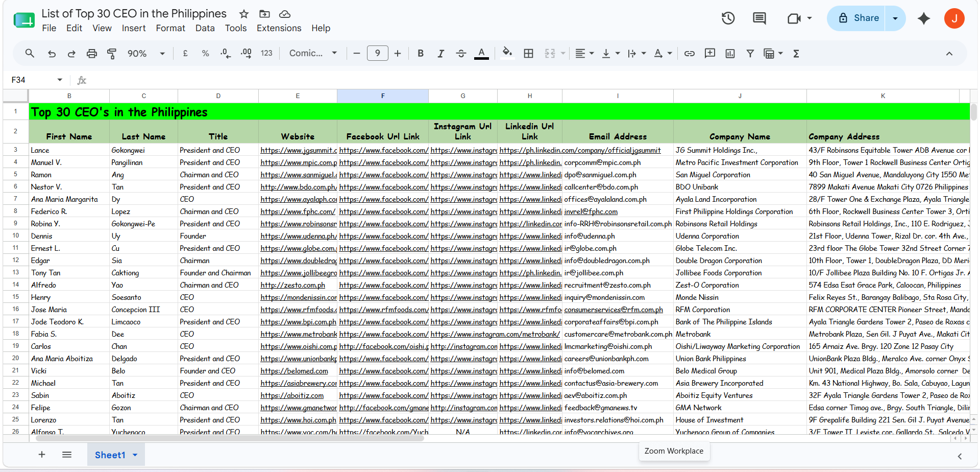Insert a comment
Viewport: 980px width, 472px height.
click(710, 53)
